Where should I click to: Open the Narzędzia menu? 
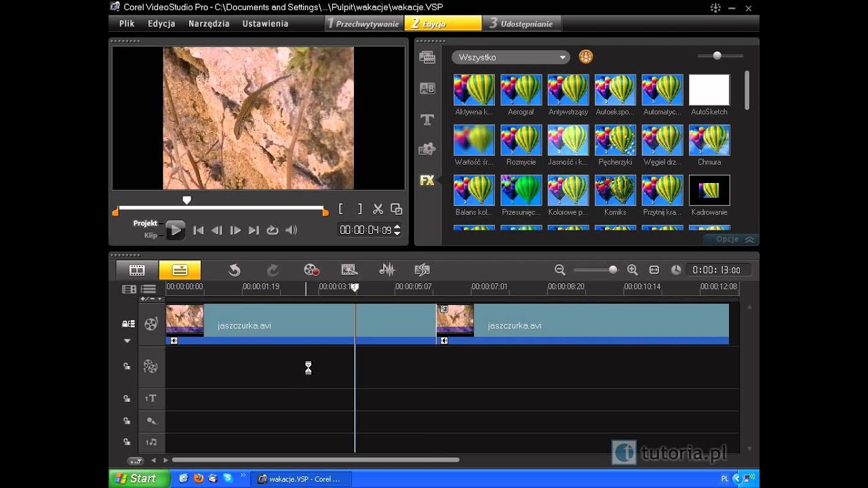(x=209, y=24)
